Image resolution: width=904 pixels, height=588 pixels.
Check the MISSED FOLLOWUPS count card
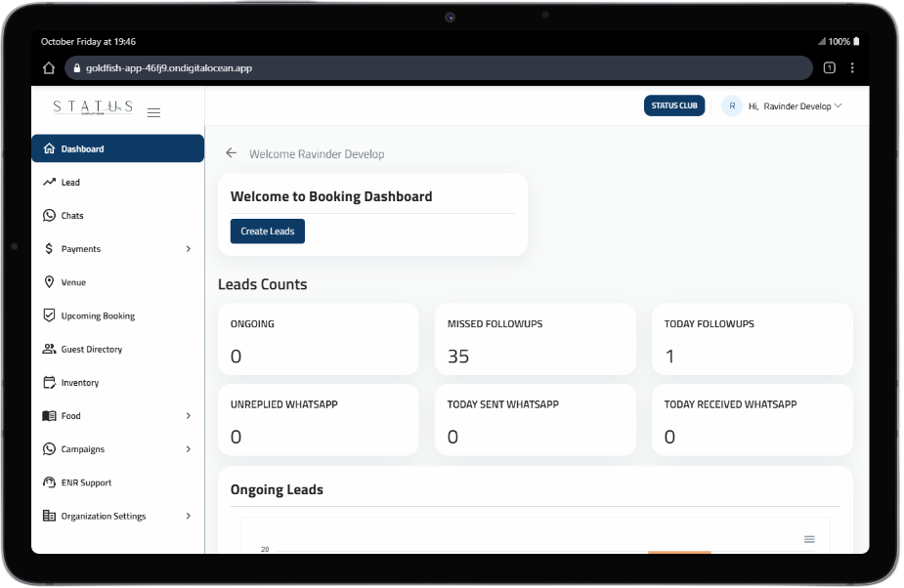coord(535,339)
